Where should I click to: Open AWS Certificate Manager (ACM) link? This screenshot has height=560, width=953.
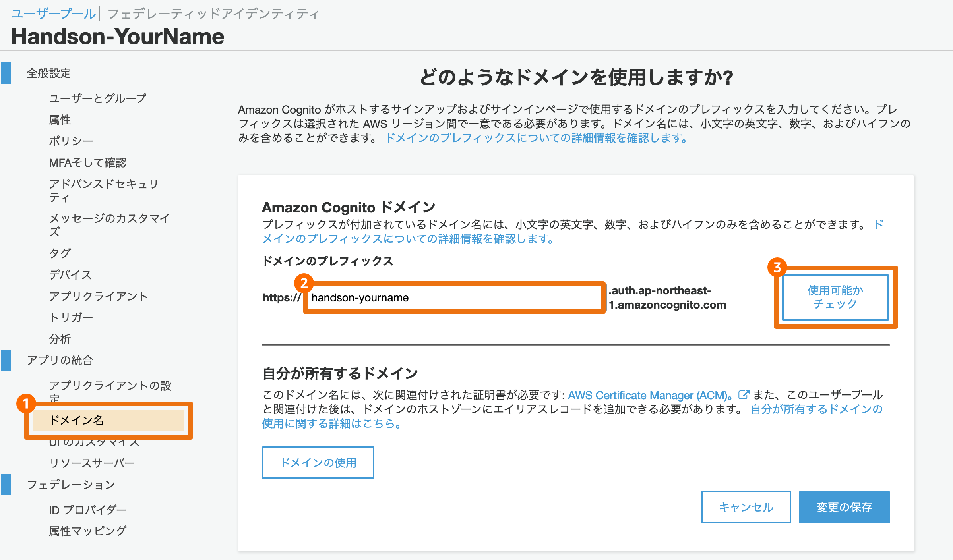pyautogui.click(x=650, y=395)
